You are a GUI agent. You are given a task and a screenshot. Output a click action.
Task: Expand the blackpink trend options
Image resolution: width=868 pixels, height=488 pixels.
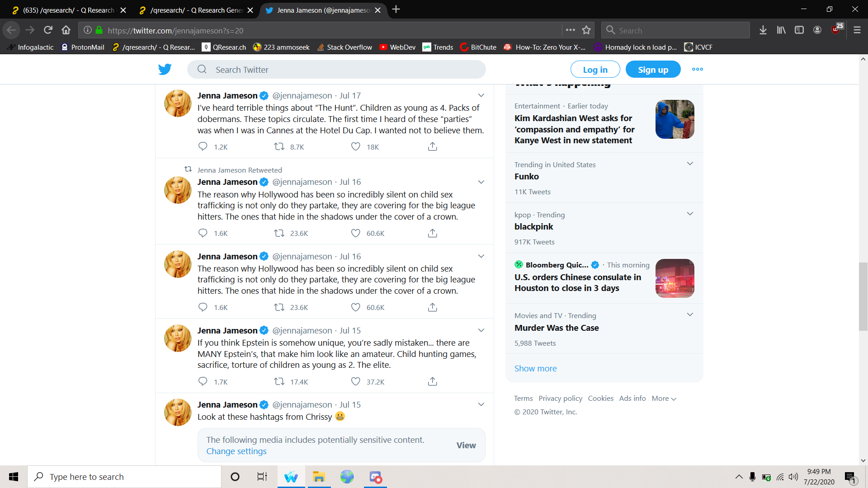[x=690, y=214]
